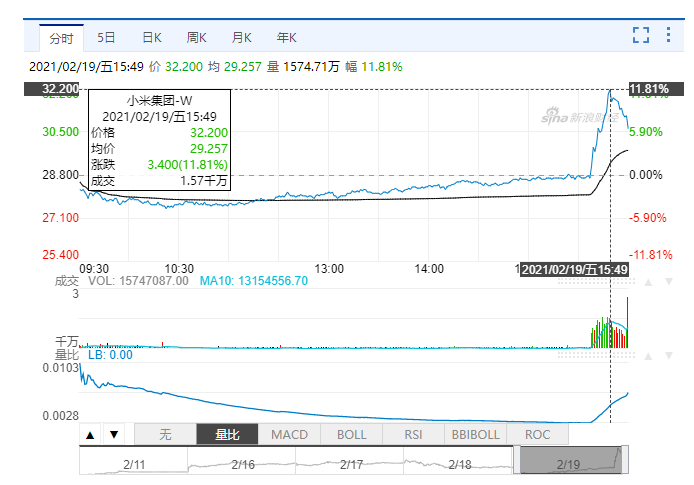Click the 2/18 segment in date navigator
The image size is (694, 485).
click(458, 461)
